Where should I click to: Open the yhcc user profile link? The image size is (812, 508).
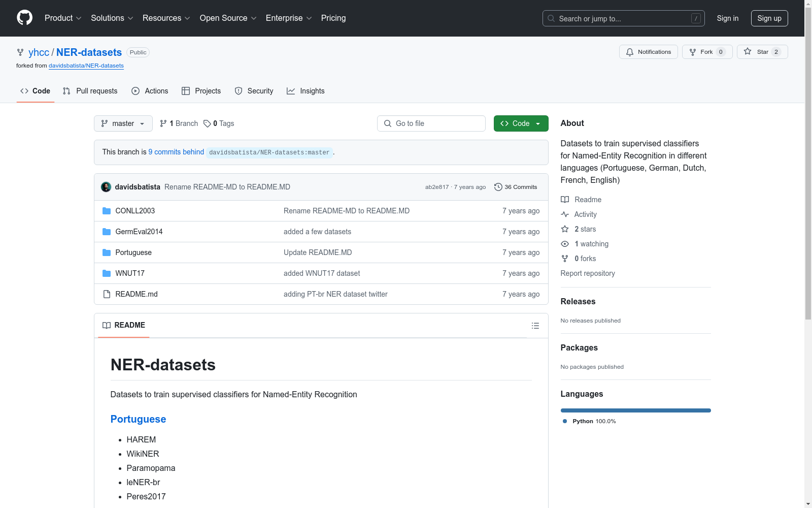point(39,52)
